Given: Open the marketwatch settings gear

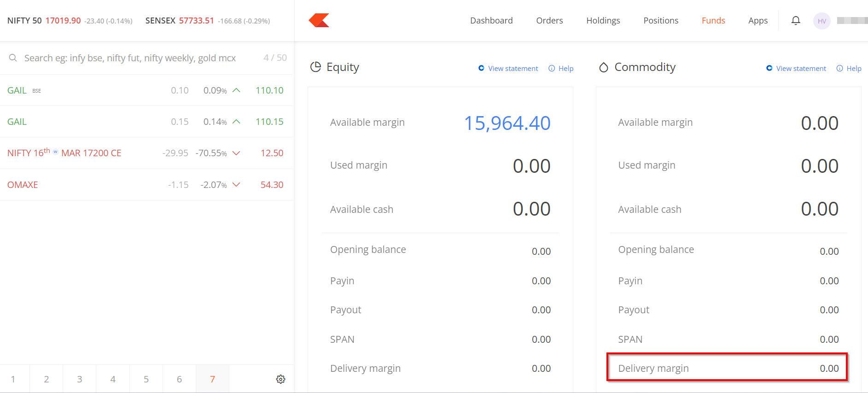Looking at the screenshot, I should click(280, 379).
